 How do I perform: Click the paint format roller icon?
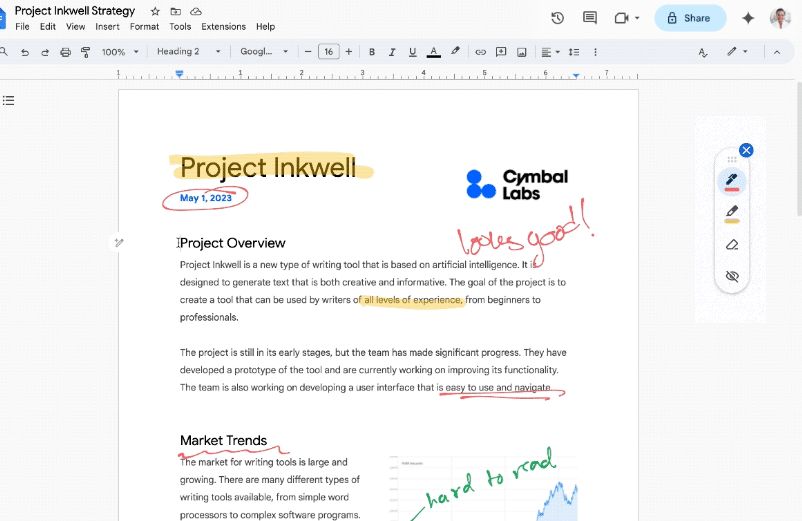85,52
